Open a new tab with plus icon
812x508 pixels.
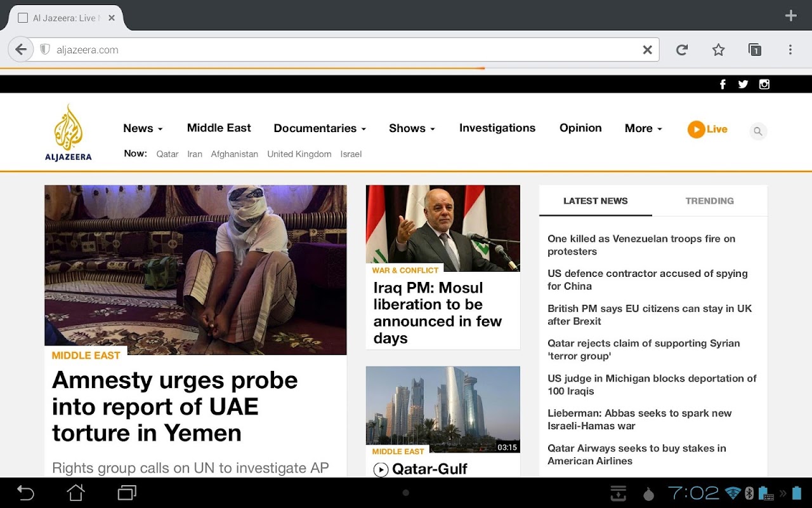(x=790, y=16)
